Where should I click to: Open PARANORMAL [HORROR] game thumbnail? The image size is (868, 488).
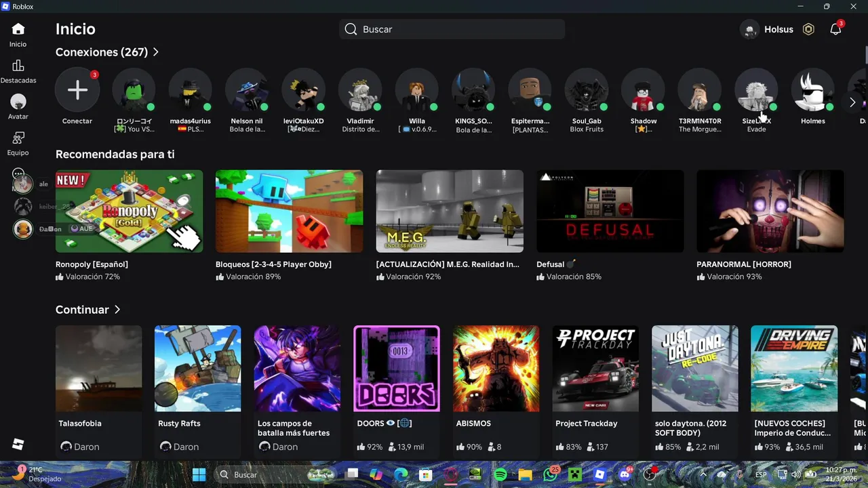(770, 211)
